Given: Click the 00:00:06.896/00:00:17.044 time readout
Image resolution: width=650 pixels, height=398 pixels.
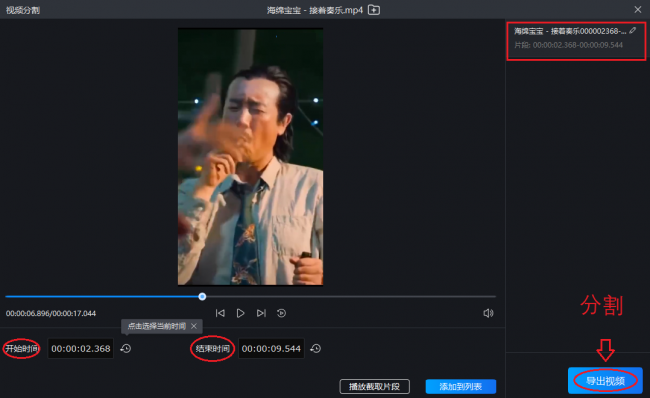Looking at the screenshot, I should pyautogui.click(x=51, y=313).
